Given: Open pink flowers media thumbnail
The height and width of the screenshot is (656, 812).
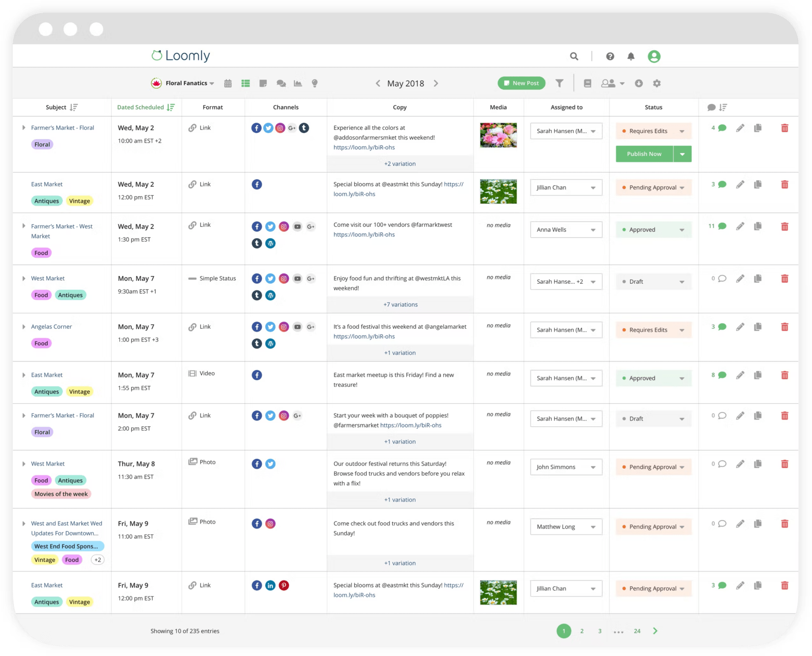Looking at the screenshot, I should [498, 135].
